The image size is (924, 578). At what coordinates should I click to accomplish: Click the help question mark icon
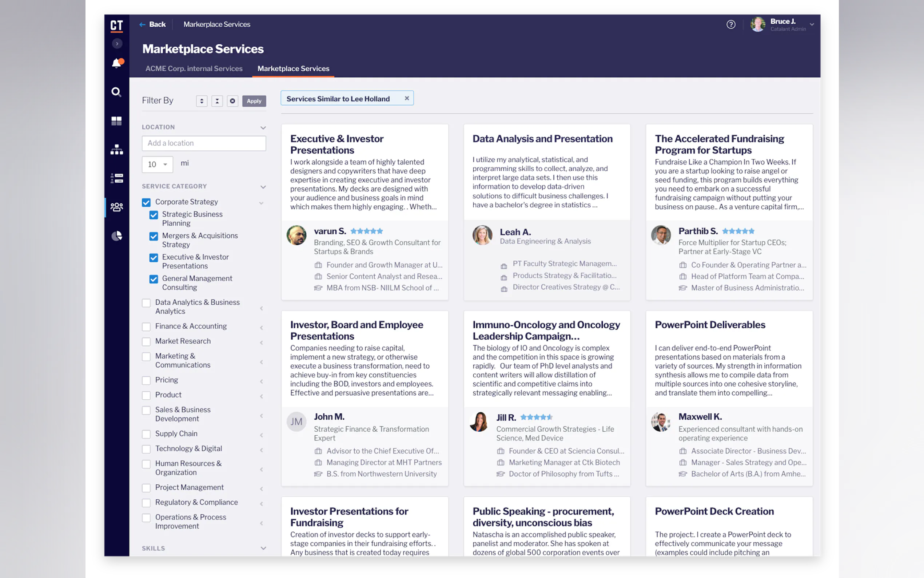pos(731,24)
